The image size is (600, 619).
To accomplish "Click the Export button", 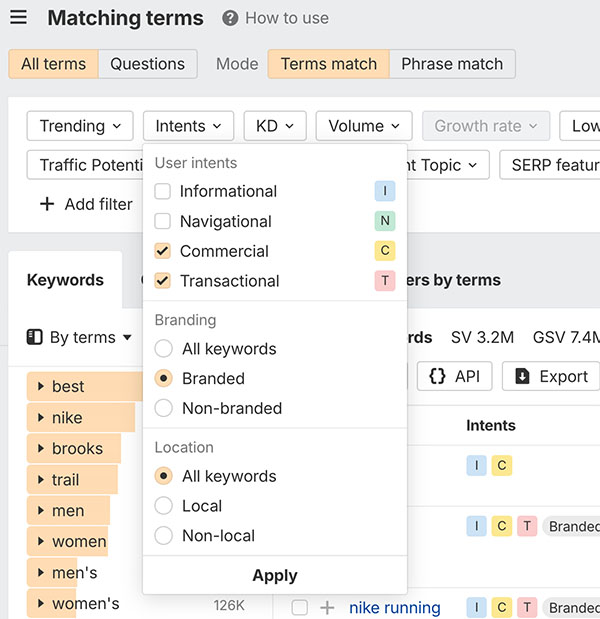I will (551, 376).
